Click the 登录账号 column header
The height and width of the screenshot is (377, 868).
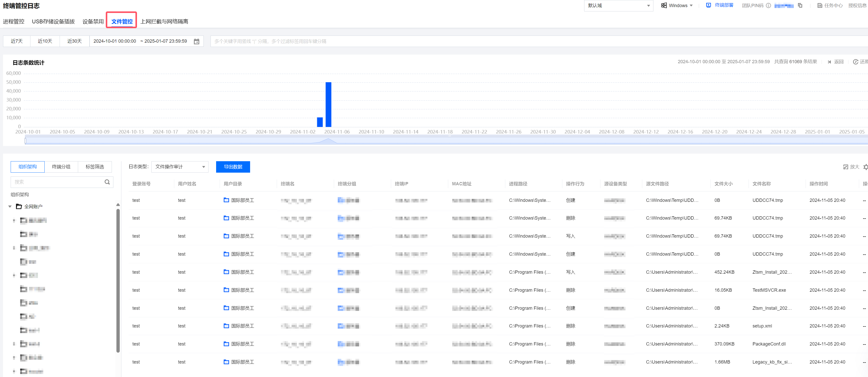(141, 184)
